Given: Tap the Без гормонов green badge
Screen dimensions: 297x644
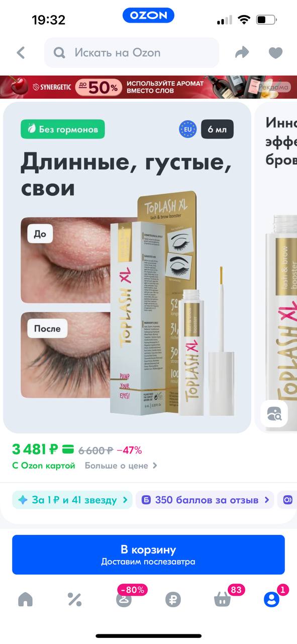Looking at the screenshot, I should pos(63,129).
